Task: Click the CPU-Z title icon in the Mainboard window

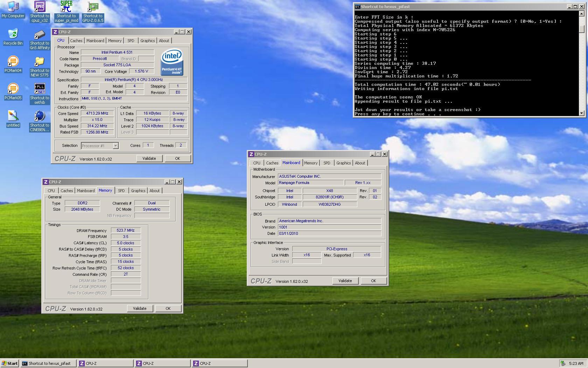Action: [251, 154]
